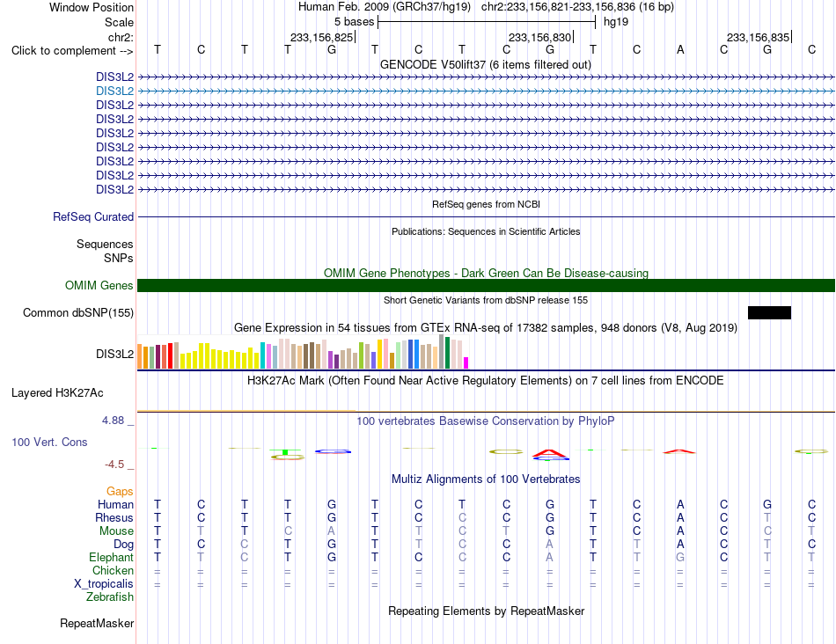Viewport: 836px width, 644px height.
Task: Select the 'chr2:' ruler label
Action: pyautogui.click(x=121, y=37)
